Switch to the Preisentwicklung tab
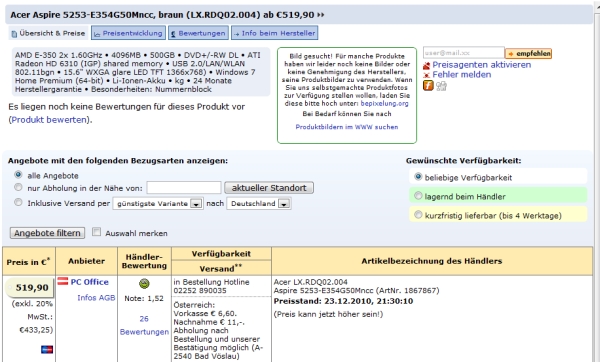The height and width of the screenshot is (362, 600). [x=129, y=33]
